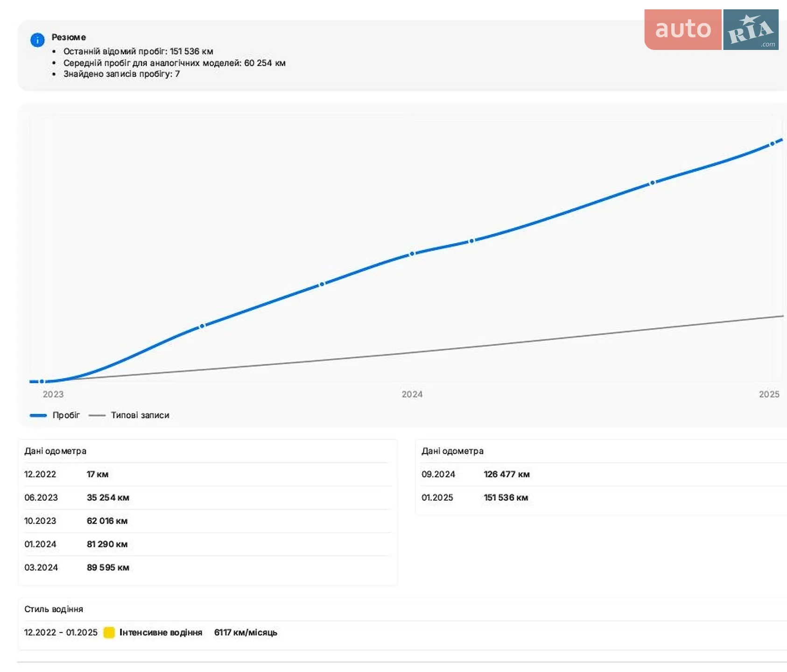The height and width of the screenshot is (672, 787).
Task: Click the Резюме heading
Action: click(x=69, y=37)
